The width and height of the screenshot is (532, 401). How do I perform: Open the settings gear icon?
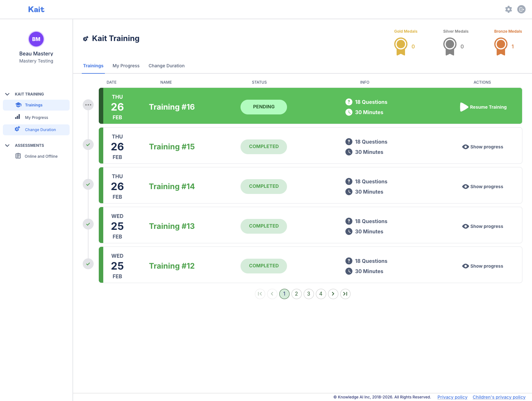pos(509,9)
